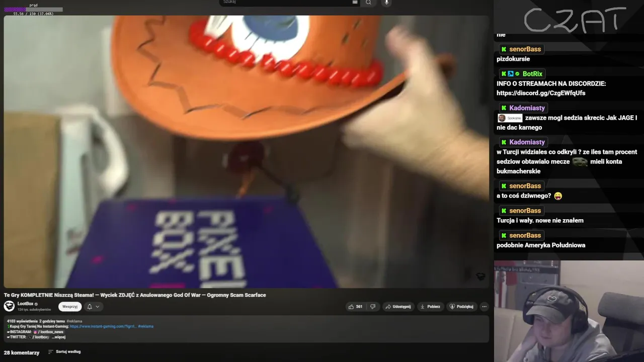Expand the notification options chevron
The image size is (644, 362).
pos(98,306)
